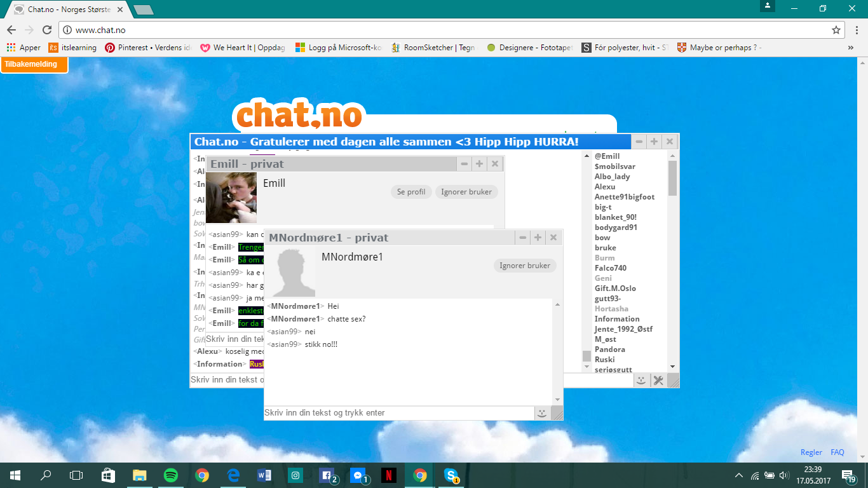Open Word from the taskbar

pos(264,475)
